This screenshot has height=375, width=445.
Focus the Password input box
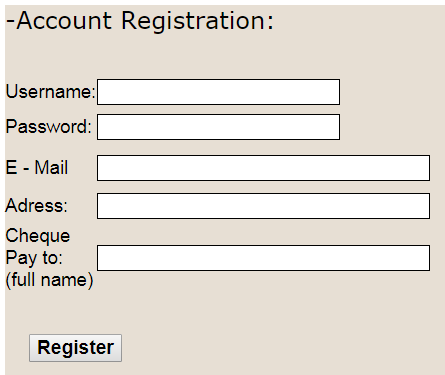click(218, 127)
